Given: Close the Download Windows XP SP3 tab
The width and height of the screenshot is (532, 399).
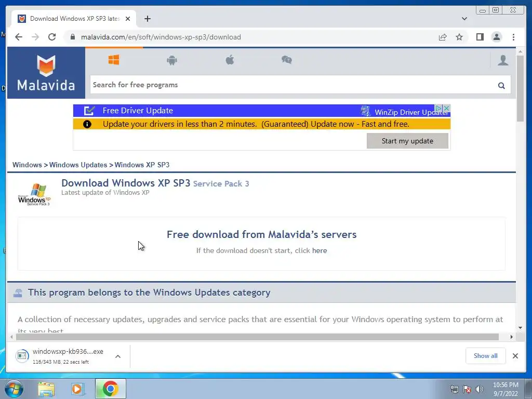Looking at the screenshot, I should click(128, 19).
